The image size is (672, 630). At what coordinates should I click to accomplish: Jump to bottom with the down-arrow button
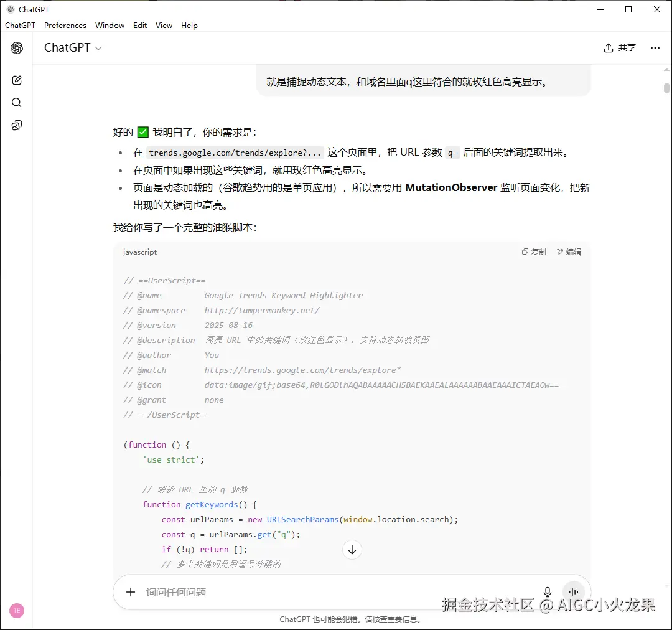(x=352, y=550)
